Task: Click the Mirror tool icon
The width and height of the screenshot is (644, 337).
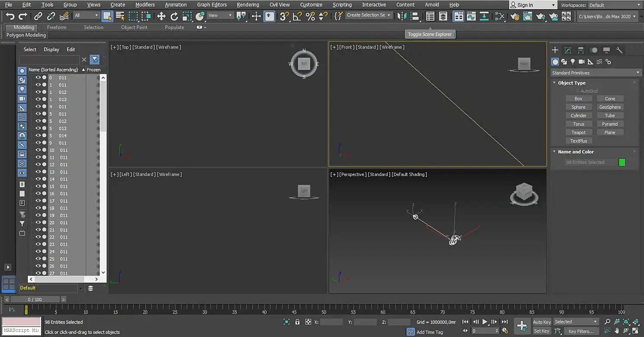Action: coord(402,16)
